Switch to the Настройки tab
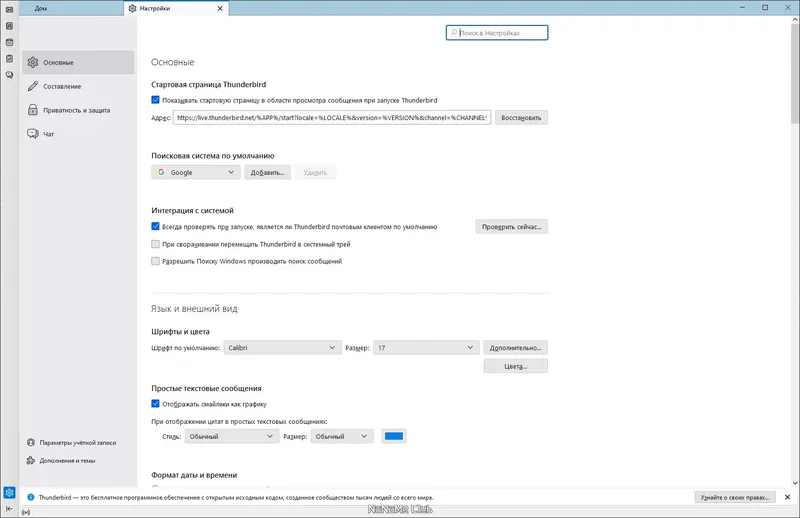 [x=176, y=8]
